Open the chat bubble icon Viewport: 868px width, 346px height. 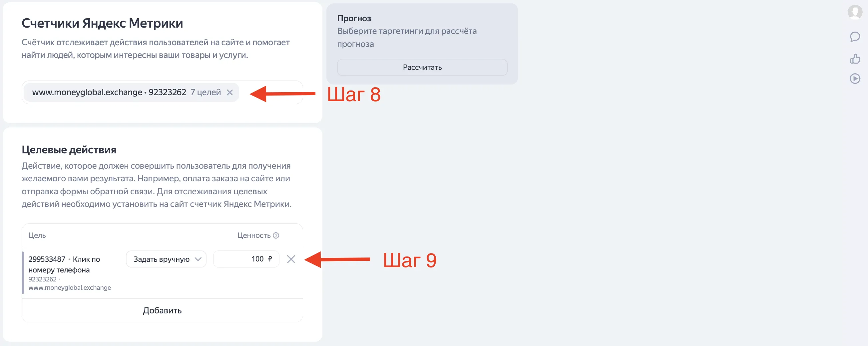pyautogui.click(x=855, y=36)
